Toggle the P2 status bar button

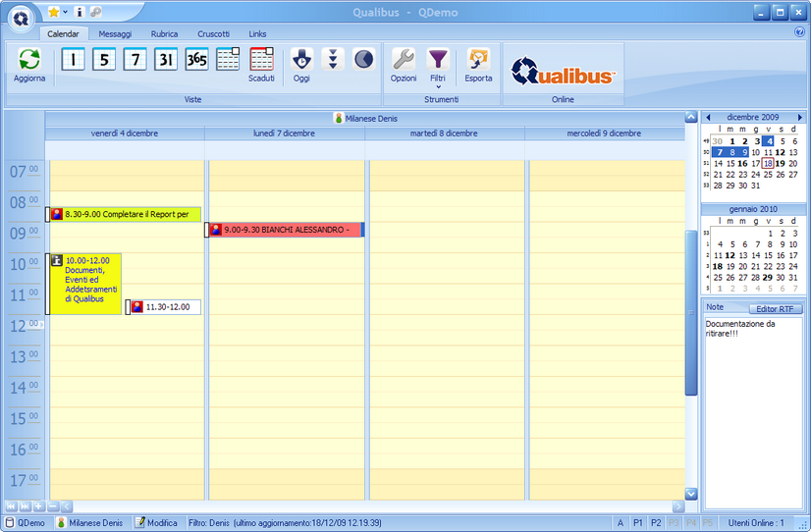pos(656,523)
